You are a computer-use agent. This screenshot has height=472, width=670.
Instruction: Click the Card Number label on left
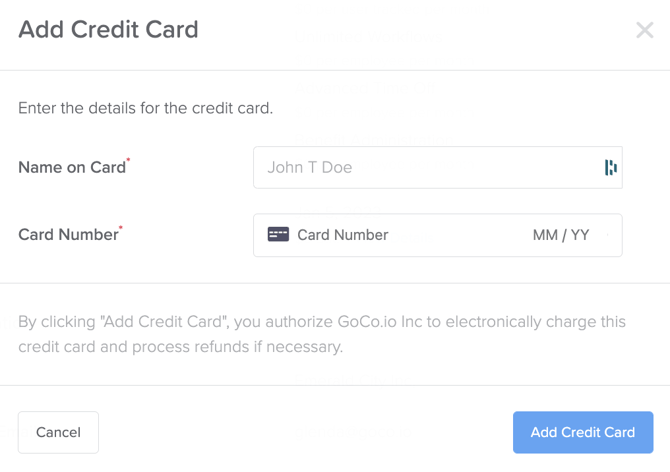tap(68, 235)
